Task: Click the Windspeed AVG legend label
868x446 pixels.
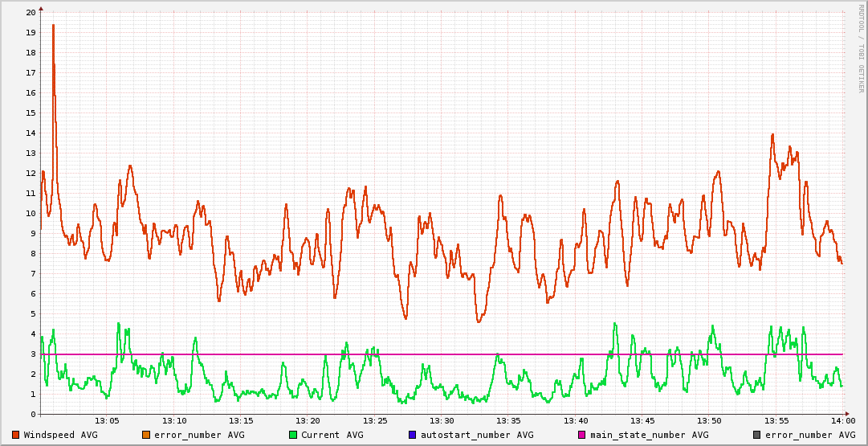Action: click(60, 435)
